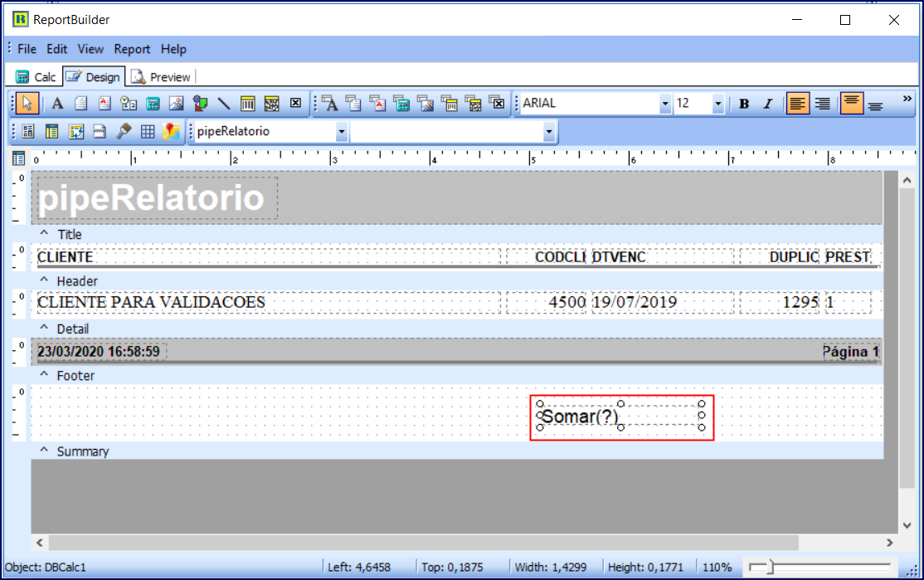Collapse the Title band
Image resolution: width=924 pixels, height=580 pixels.
[x=44, y=233]
